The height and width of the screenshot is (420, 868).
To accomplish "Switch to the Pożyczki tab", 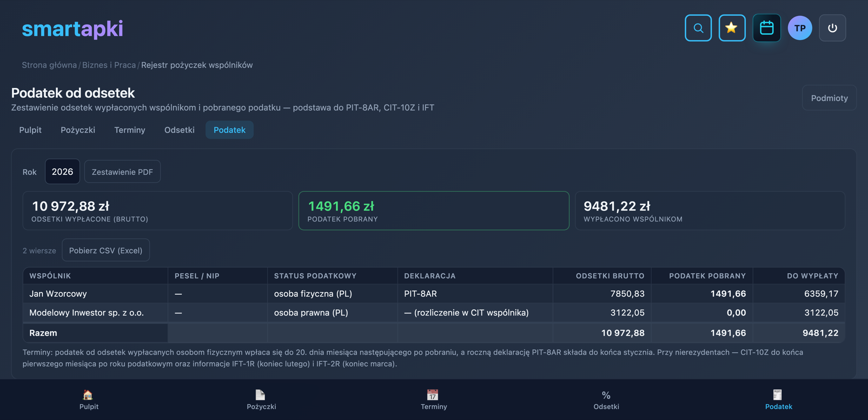I will pos(78,130).
